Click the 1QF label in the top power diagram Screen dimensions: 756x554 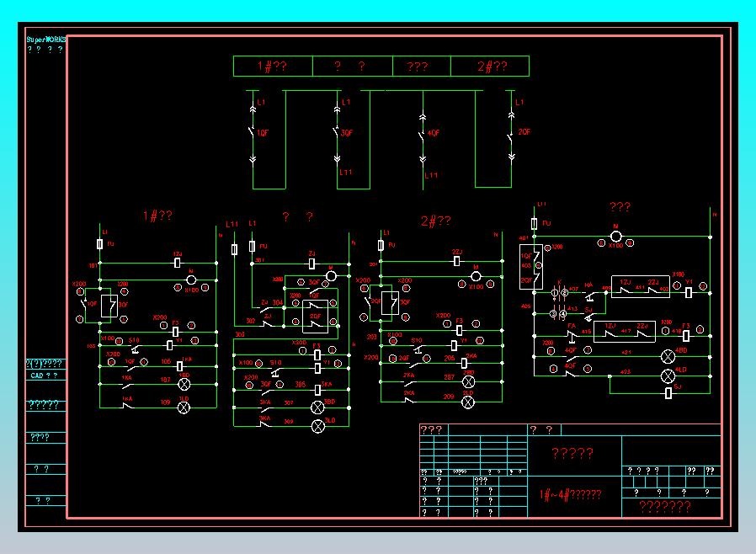tap(263, 133)
